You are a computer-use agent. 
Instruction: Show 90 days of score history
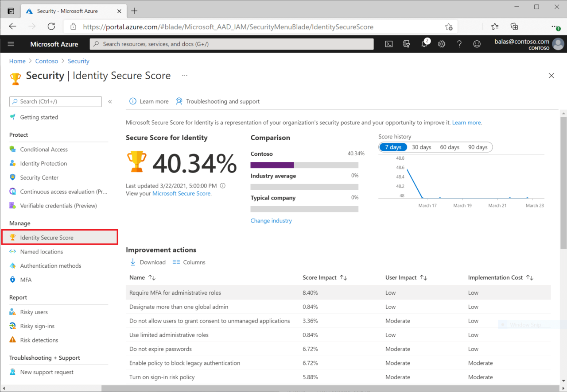(478, 147)
